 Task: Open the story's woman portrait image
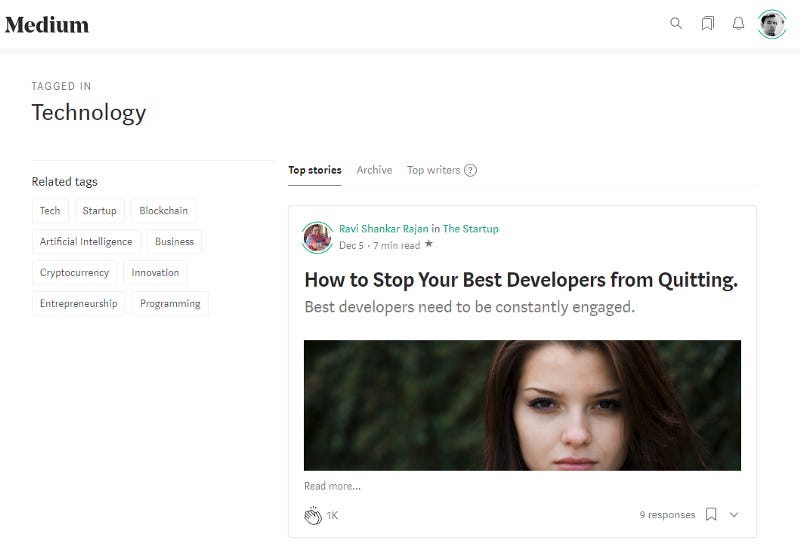tap(522, 405)
